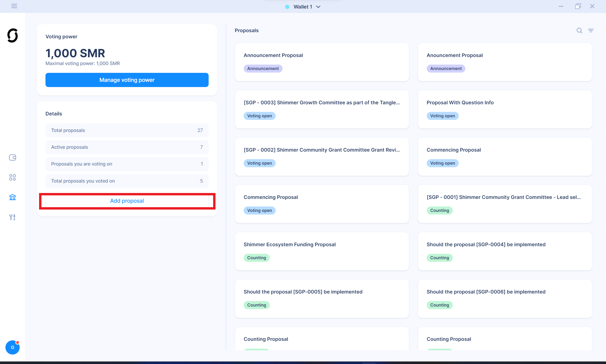Open the proposals filter icon
606x364 pixels.
point(591,31)
